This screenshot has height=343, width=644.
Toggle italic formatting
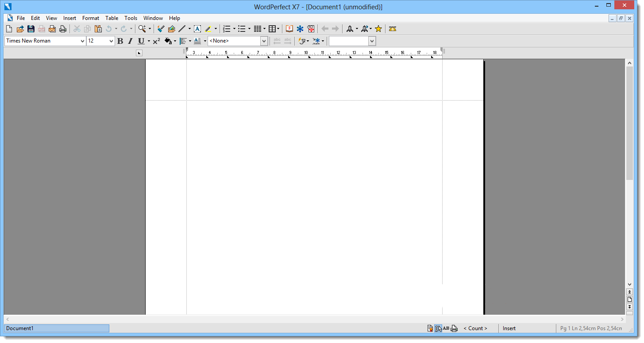click(130, 41)
